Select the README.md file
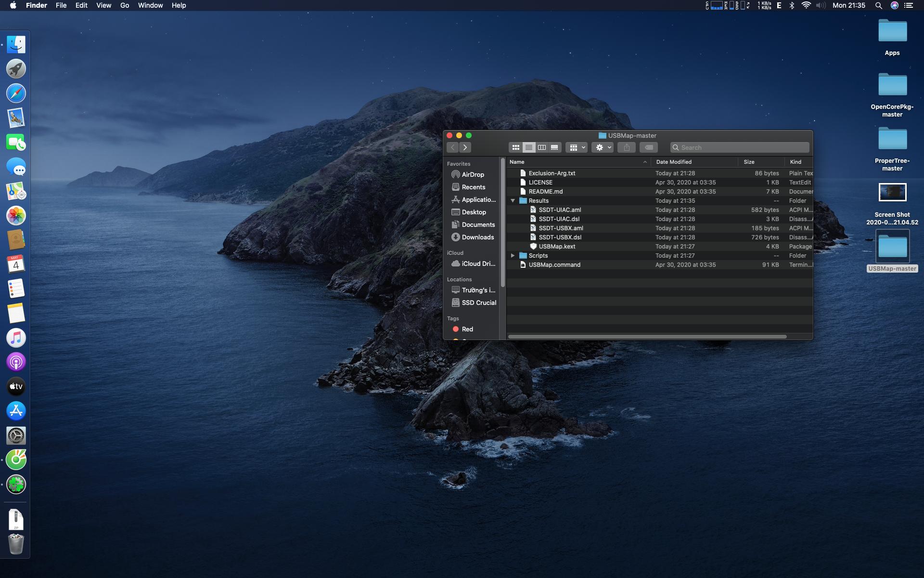The image size is (924, 578). pos(660,192)
